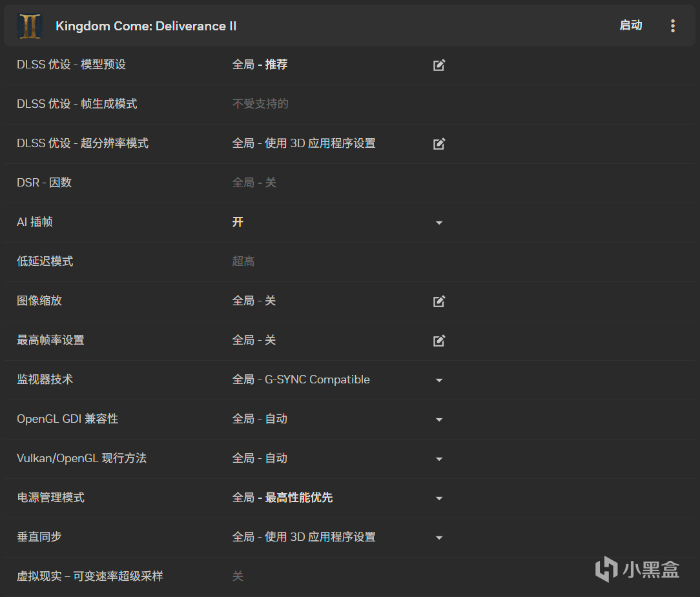Select the DLSS 优设 - 超分辨率模式 label

point(83,143)
